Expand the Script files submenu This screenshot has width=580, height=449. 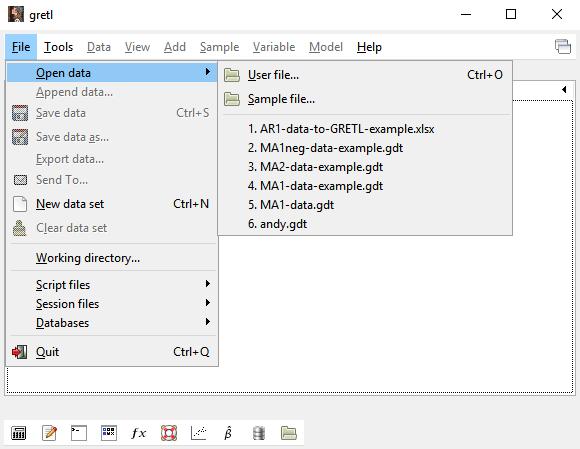208,284
